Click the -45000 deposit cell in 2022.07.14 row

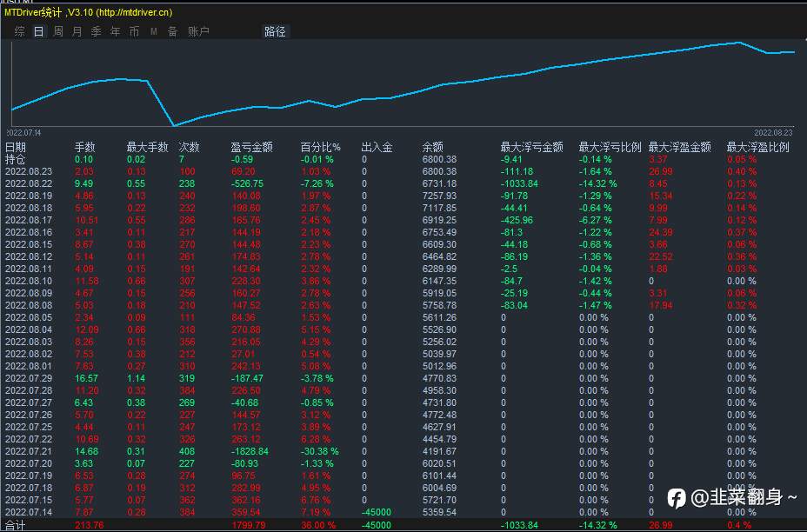click(x=377, y=513)
